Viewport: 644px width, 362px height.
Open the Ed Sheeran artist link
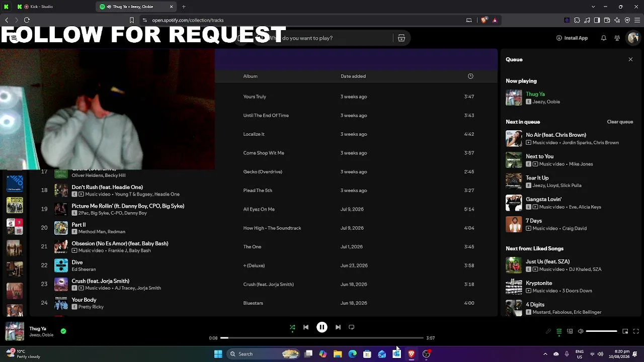[84, 269]
